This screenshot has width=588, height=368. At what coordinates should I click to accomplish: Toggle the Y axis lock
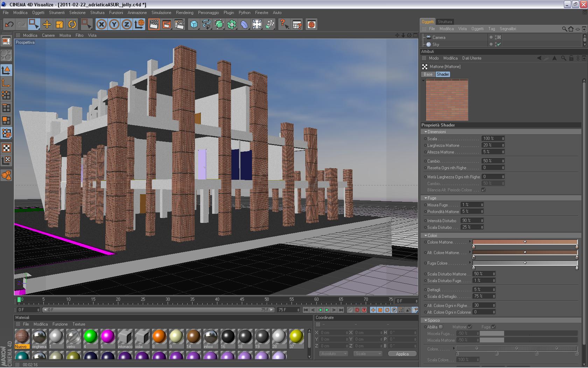pyautogui.click(x=114, y=25)
